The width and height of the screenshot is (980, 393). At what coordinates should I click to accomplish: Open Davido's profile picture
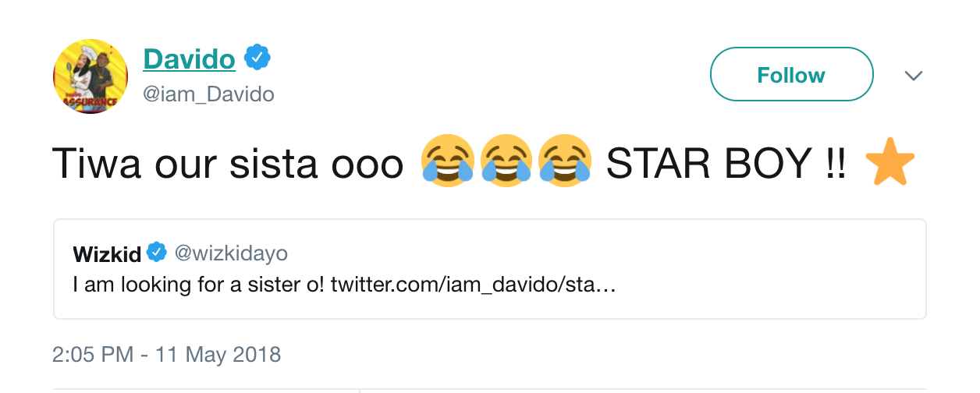click(91, 76)
